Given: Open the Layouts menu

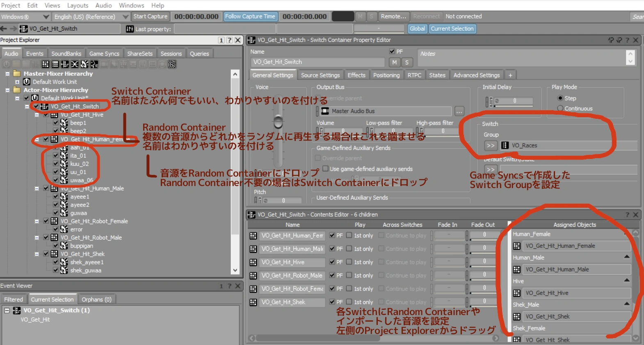Looking at the screenshot, I should click(x=78, y=5).
